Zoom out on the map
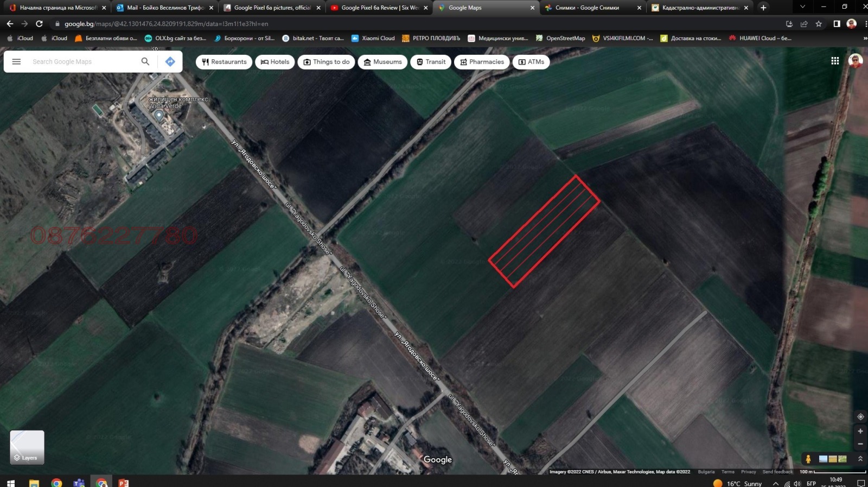868x487 pixels. coord(860,444)
